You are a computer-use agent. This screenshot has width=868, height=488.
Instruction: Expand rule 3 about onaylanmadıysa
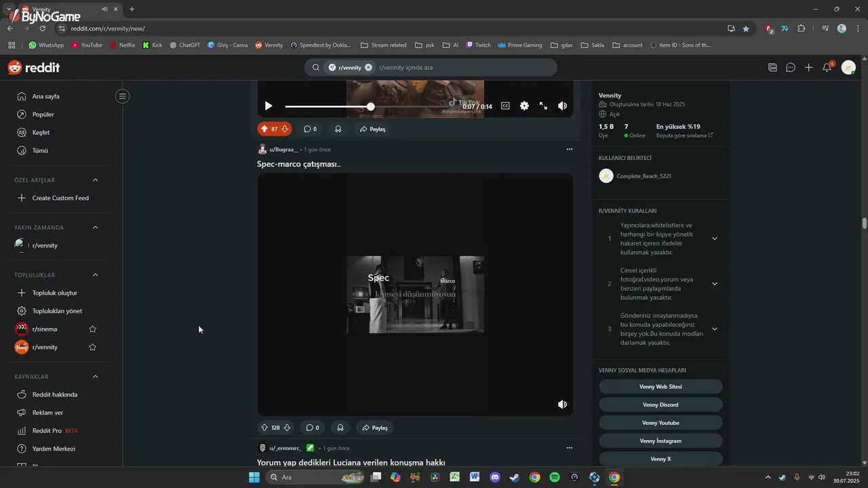pos(714,329)
